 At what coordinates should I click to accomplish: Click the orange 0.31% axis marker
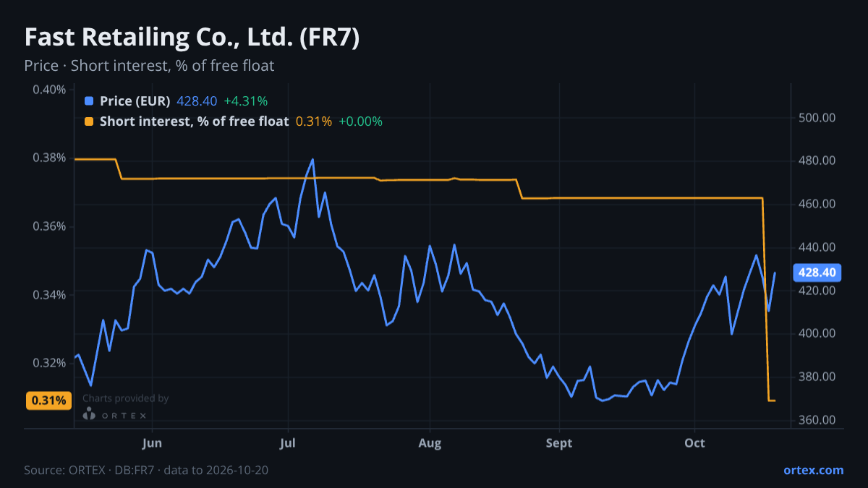[x=48, y=401]
